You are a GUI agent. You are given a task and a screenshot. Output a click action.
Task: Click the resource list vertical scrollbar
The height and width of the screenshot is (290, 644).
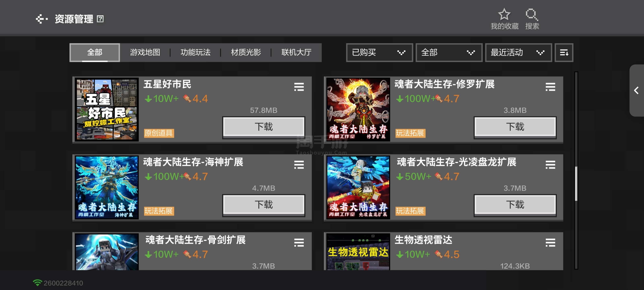click(x=576, y=170)
